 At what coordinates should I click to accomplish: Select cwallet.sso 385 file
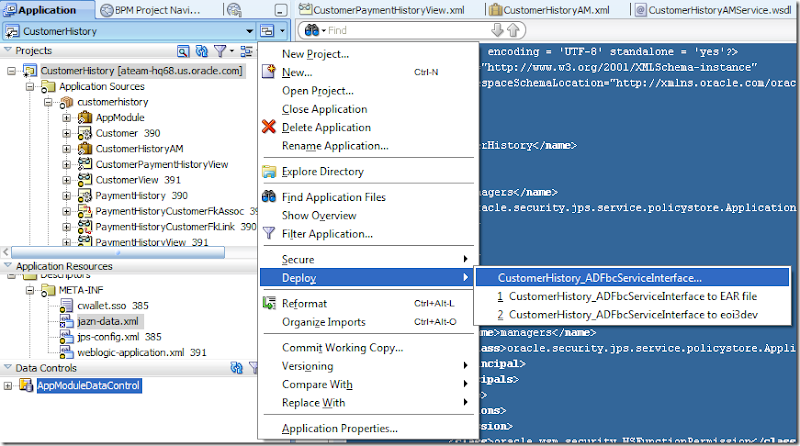(113, 306)
